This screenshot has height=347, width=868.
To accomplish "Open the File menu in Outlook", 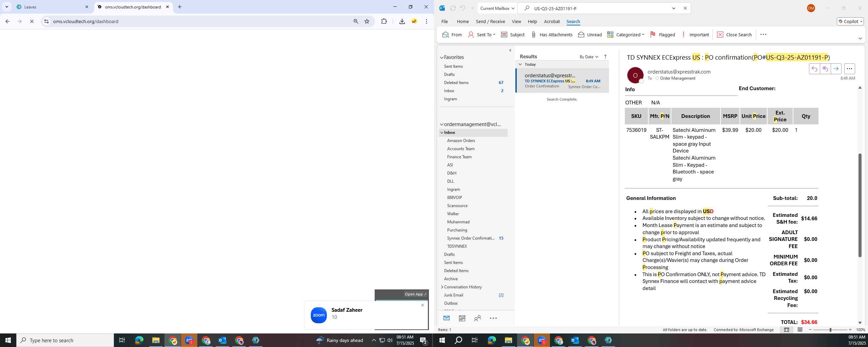I will click(x=444, y=21).
